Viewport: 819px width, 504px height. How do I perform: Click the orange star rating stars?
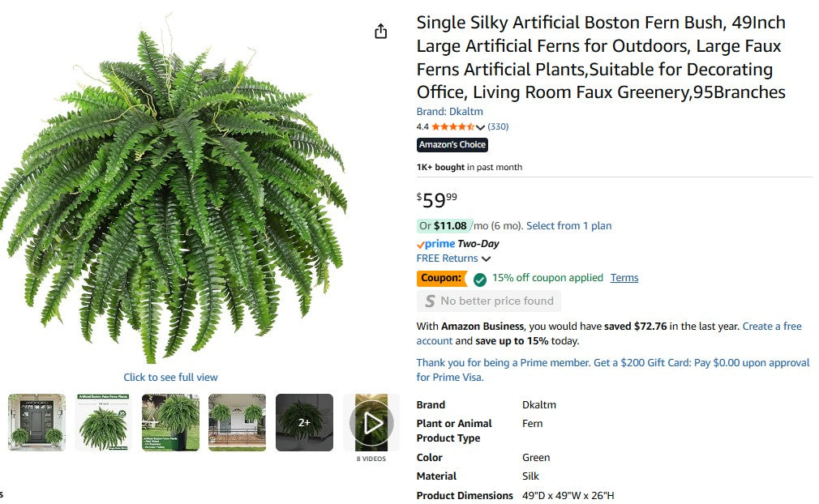point(455,126)
